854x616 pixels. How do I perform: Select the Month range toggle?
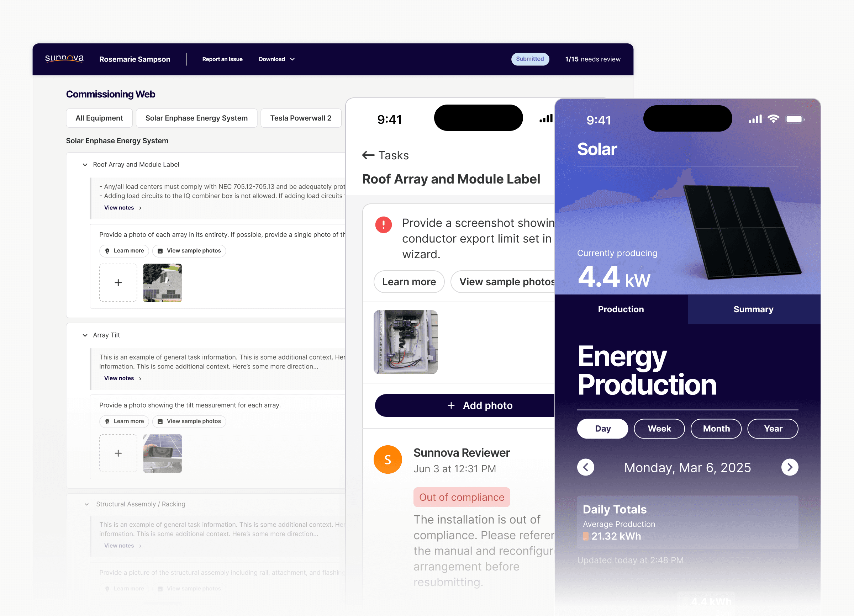[x=716, y=429]
